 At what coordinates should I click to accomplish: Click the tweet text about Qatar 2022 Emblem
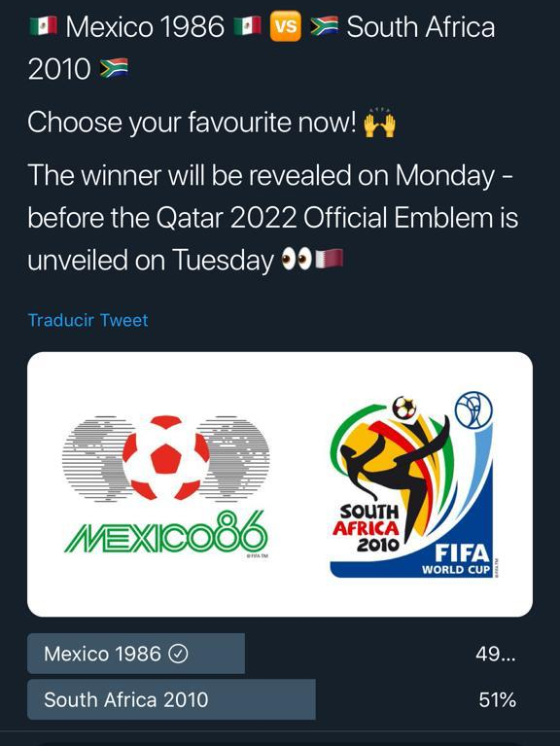coord(272,218)
